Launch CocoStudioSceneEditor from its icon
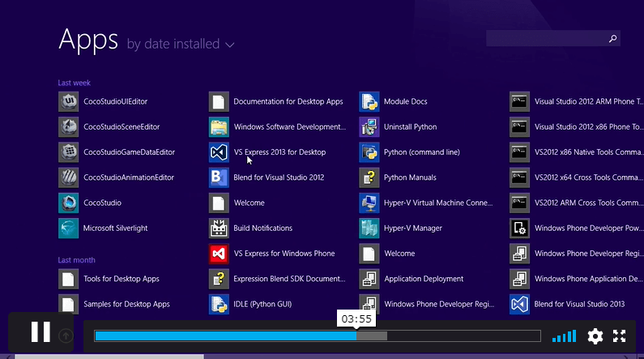This screenshot has width=644, height=359. tap(68, 127)
